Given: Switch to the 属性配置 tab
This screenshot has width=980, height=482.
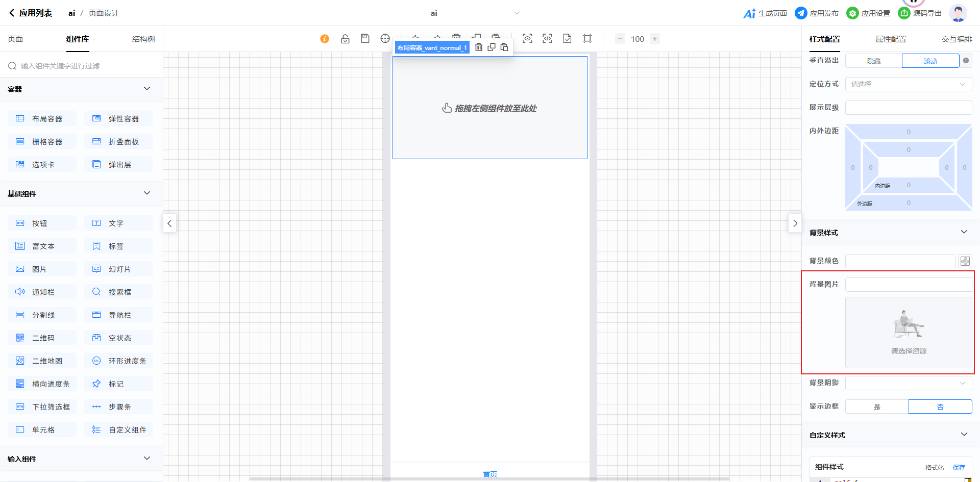Looking at the screenshot, I should (891, 39).
